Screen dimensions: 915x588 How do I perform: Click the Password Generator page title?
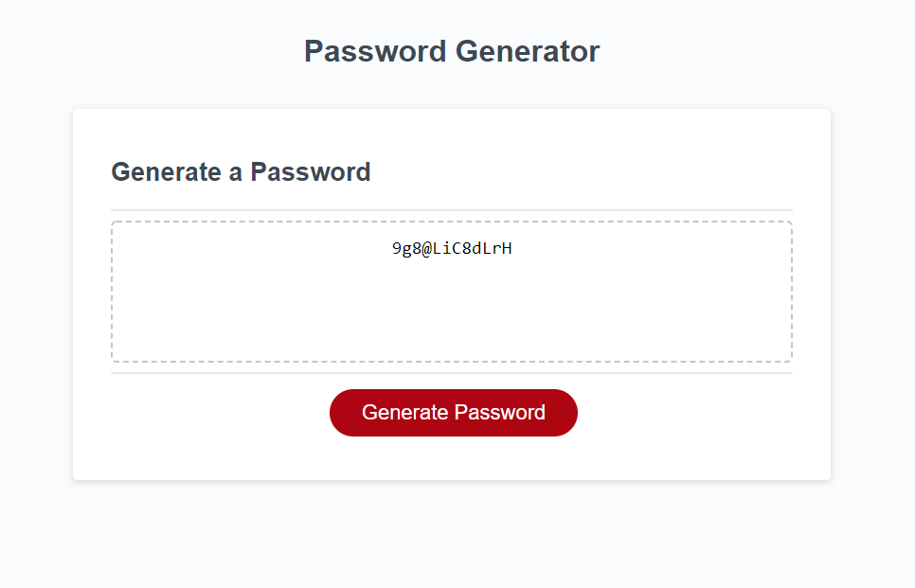(x=452, y=51)
